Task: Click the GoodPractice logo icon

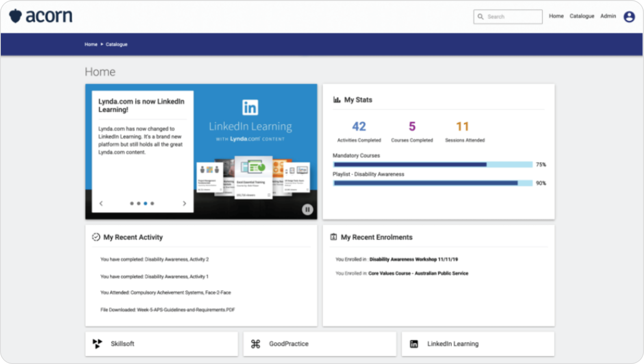Action: tap(255, 344)
